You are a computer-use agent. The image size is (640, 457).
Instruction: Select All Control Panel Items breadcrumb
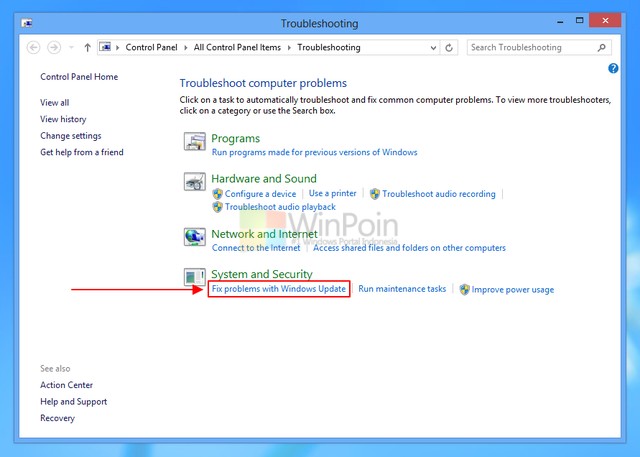coord(237,47)
